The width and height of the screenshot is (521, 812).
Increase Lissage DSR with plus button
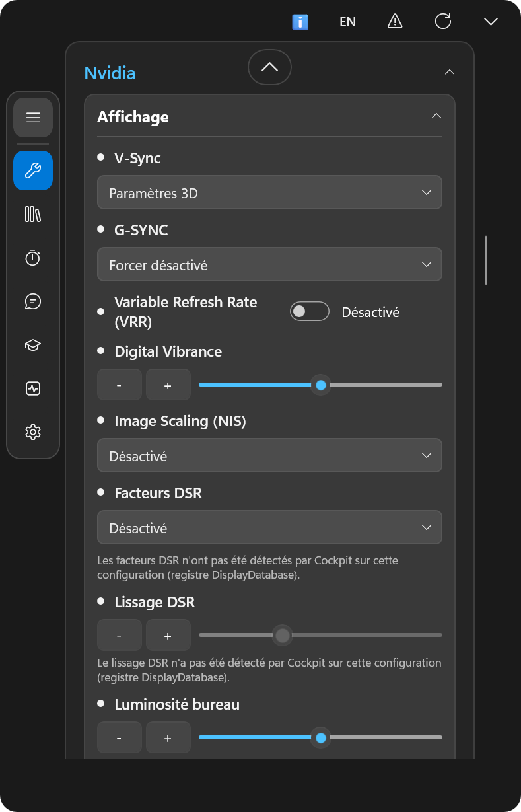168,635
